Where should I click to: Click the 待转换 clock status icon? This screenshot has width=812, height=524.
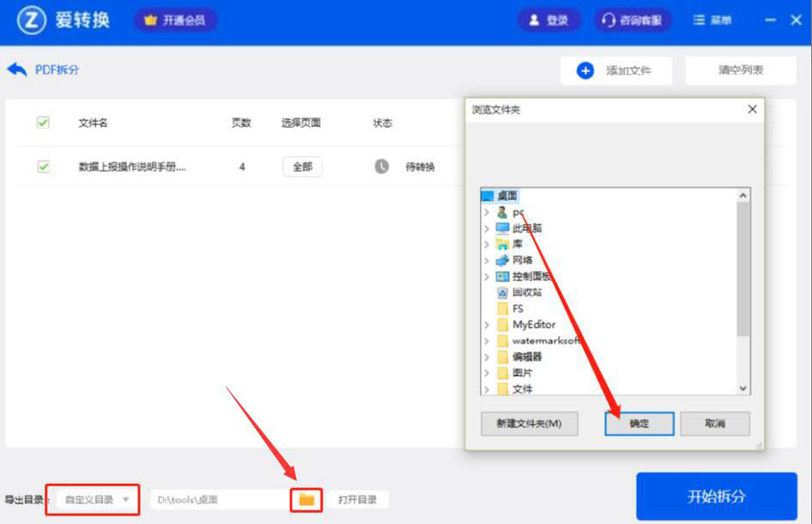(x=382, y=166)
